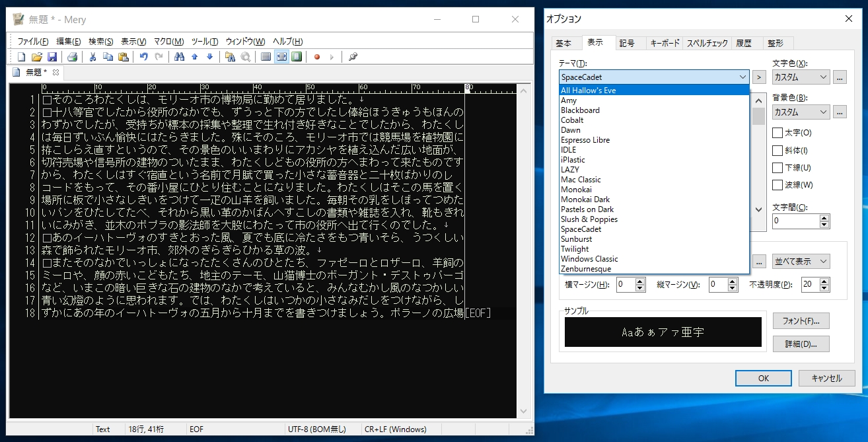Open Find with binoculars icon
Viewport: 868px width, 442px height.
(x=180, y=57)
